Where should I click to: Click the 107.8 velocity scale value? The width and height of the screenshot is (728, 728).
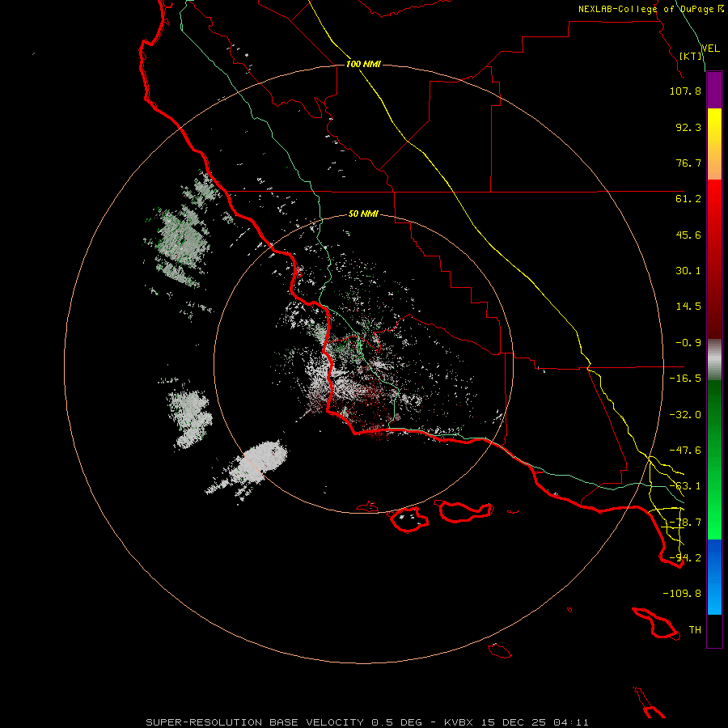click(x=685, y=91)
